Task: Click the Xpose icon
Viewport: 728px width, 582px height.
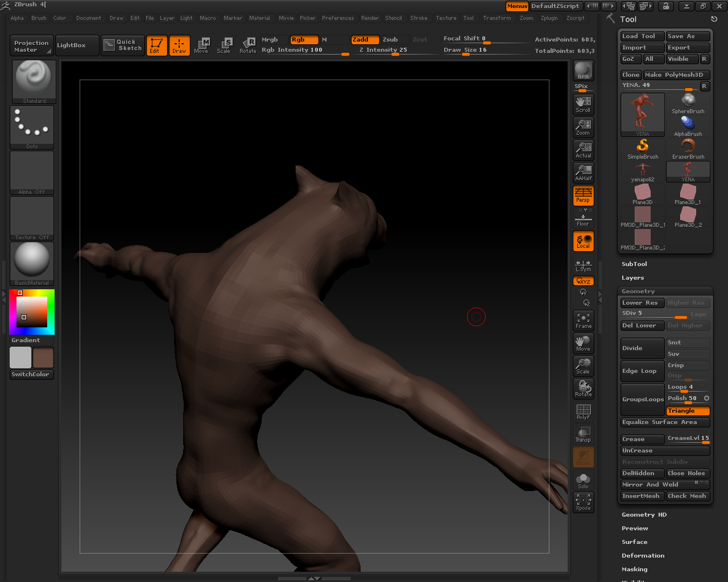Action: 583,502
